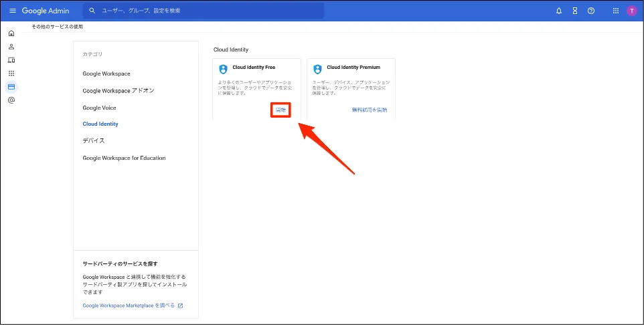Viewport: 644px width, 325px height.
Task: Open the help question mark icon
Action: click(x=591, y=11)
